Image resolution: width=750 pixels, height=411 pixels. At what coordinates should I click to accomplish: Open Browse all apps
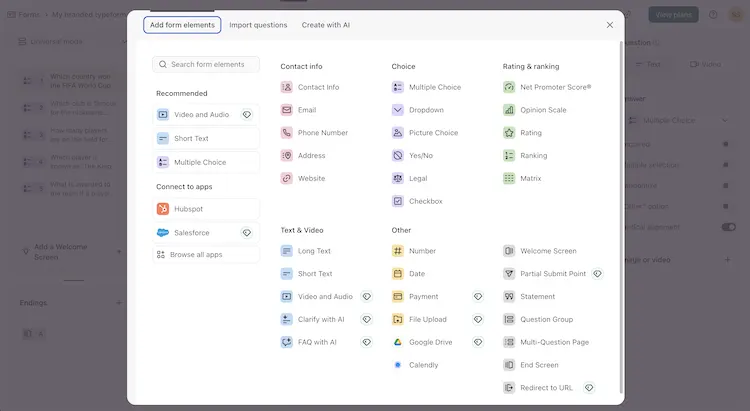[206, 255]
